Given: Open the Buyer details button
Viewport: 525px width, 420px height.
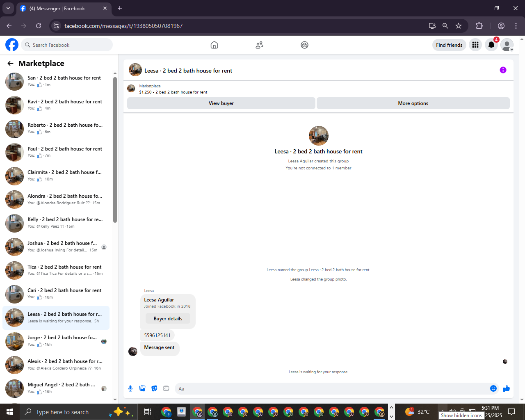Looking at the screenshot, I should [x=168, y=319].
